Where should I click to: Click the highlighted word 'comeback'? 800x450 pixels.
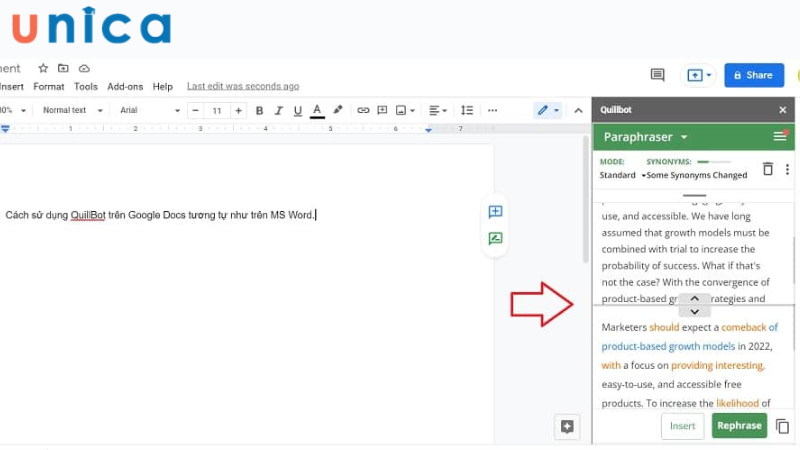[743, 327]
